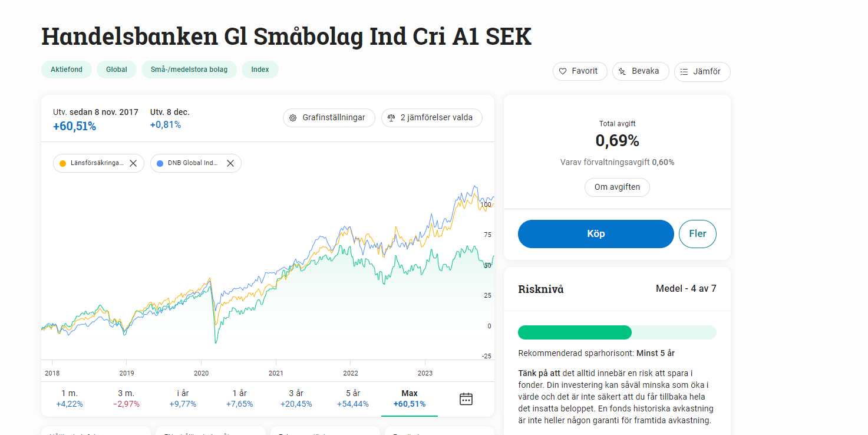Select the 3 m. period tab
The image size is (868, 435).
click(x=126, y=398)
